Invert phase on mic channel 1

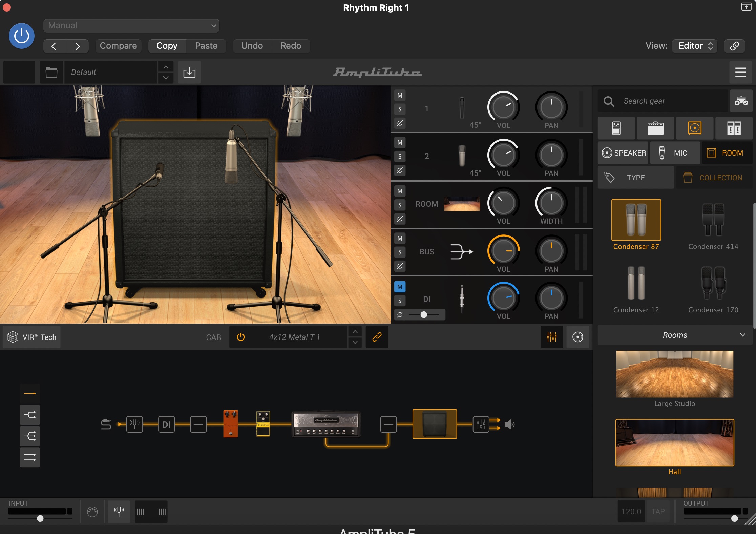[x=400, y=123]
